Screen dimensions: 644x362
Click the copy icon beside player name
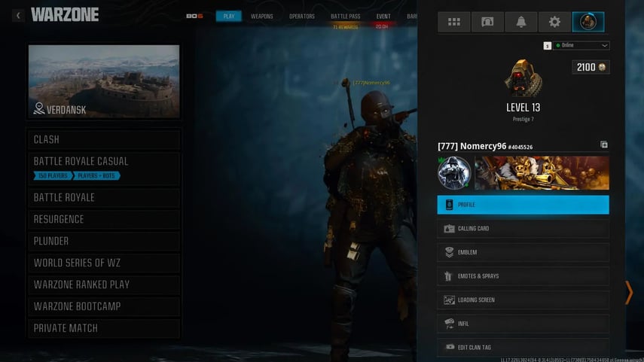603,145
